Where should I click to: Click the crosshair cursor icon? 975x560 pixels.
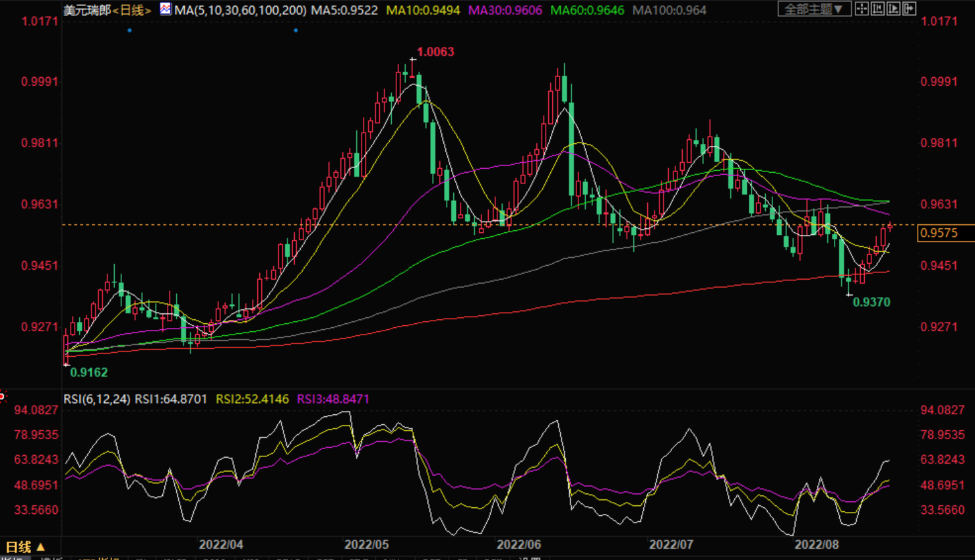(862, 9)
